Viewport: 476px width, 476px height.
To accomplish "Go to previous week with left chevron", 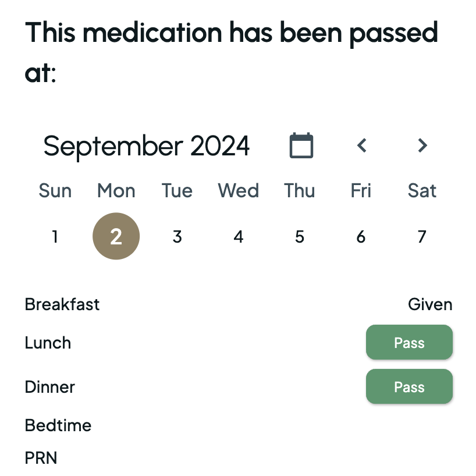I will pos(362,145).
